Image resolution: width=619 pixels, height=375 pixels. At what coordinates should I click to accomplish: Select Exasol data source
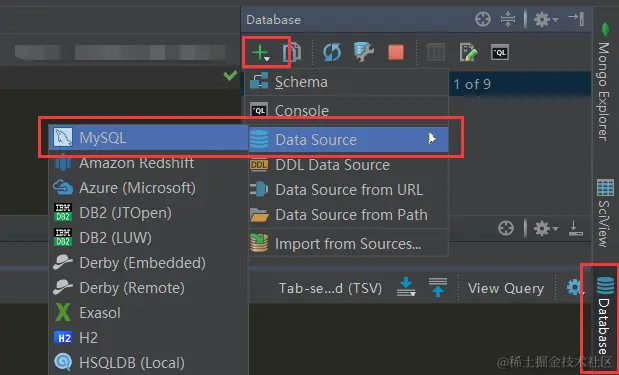click(x=148, y=313)
